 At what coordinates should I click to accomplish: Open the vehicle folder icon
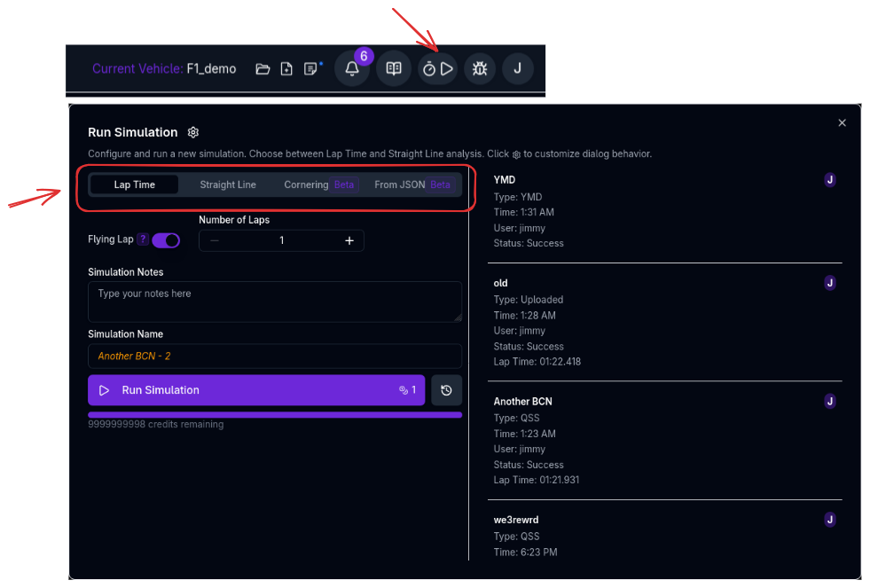263,69
